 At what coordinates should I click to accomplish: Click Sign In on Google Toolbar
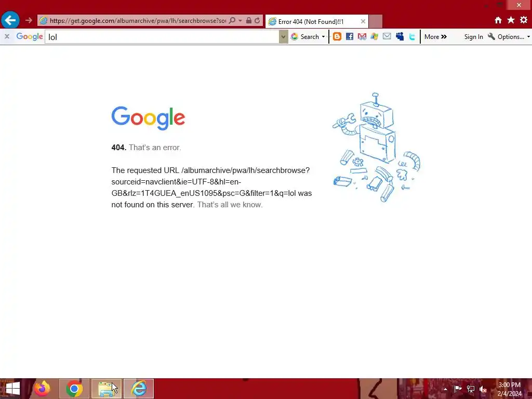pyautogui.click(x=474, y=37)
